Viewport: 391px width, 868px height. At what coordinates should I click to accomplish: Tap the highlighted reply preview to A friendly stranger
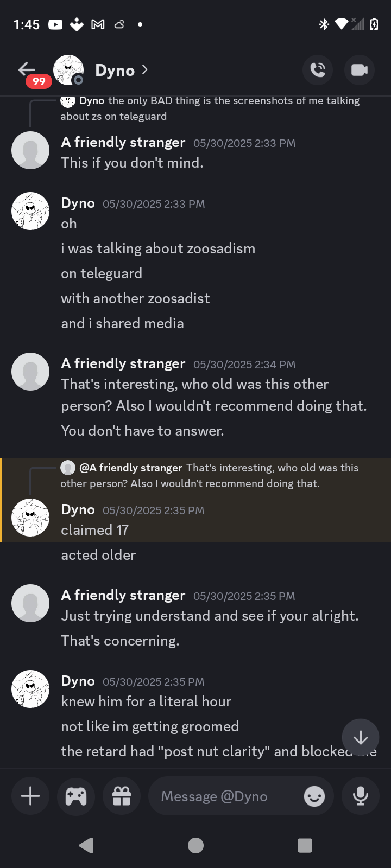click(x=217, y=475)
